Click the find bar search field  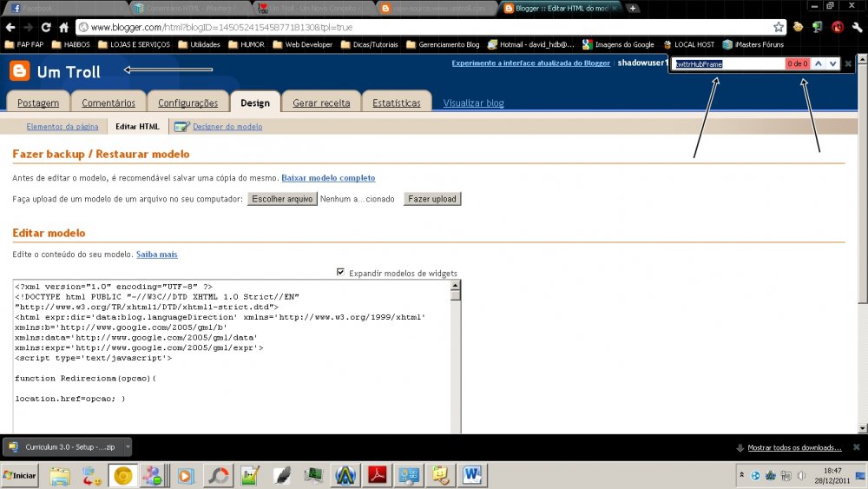pos(727,63)
